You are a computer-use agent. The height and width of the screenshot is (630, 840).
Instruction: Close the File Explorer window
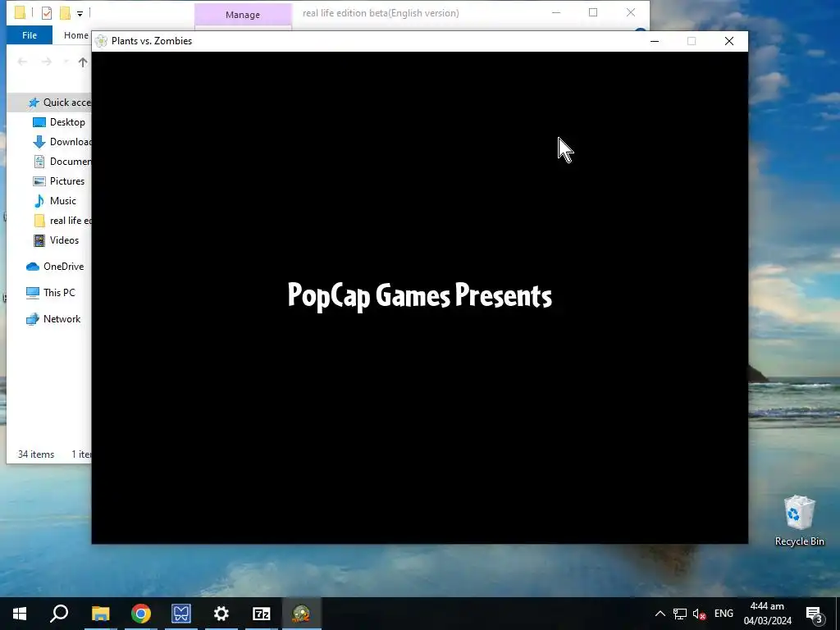[631, 13]
